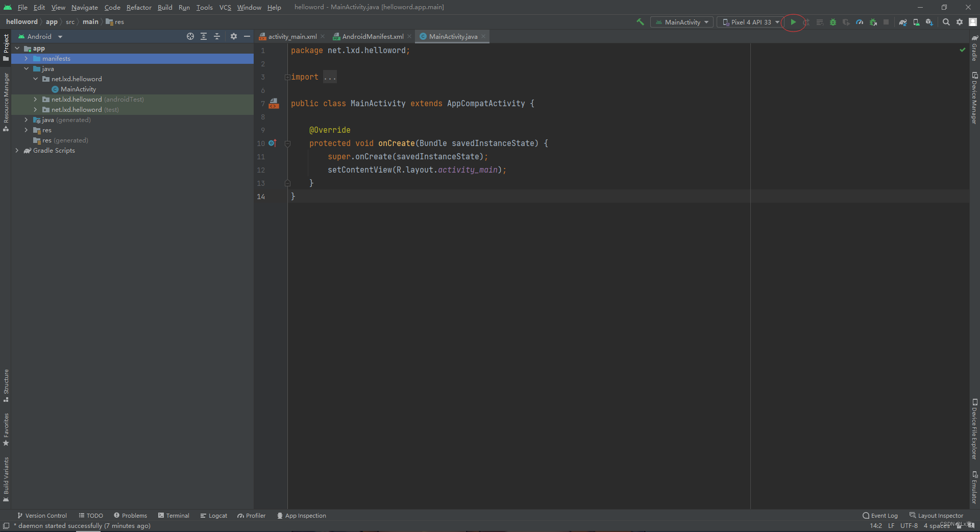
Task: Click Select Opened File target icon
Action: (x=190, y=36)
